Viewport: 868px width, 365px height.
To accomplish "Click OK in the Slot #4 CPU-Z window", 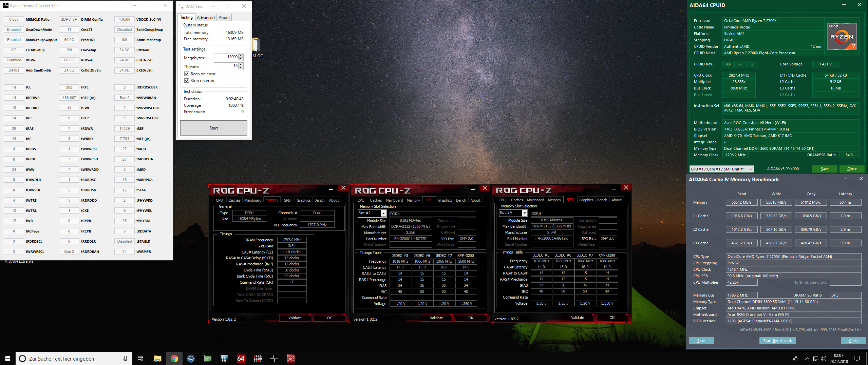I will (612, 318).
